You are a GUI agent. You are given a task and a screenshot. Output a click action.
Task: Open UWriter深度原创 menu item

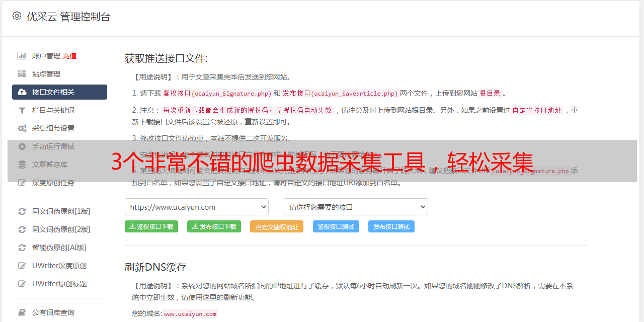click(x=59, y=266)
